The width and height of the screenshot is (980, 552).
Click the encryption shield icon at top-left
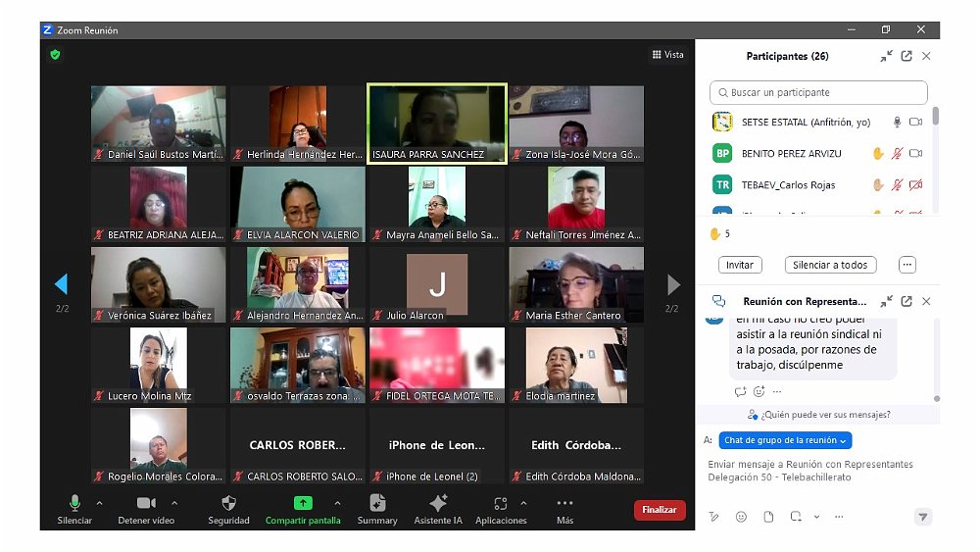coord(55,55)
